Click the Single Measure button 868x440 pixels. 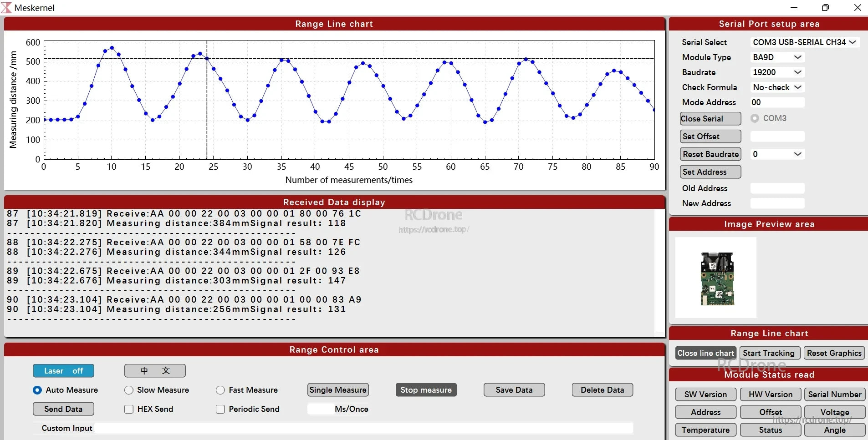[338, 390]
